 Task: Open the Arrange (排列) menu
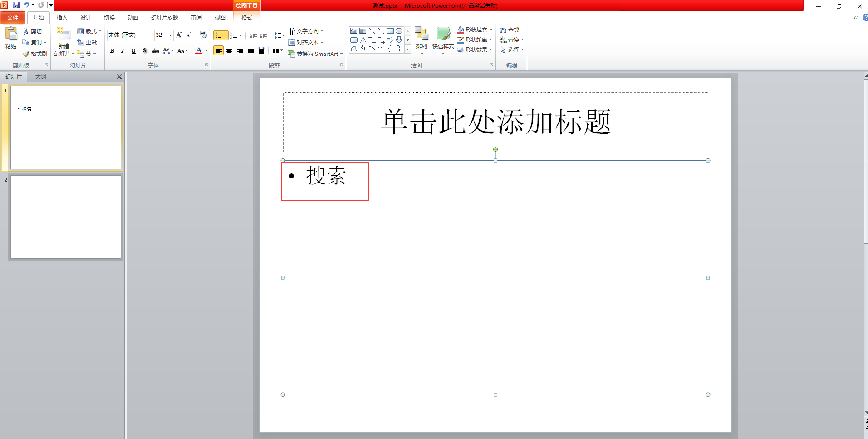[x=422, y=41]
